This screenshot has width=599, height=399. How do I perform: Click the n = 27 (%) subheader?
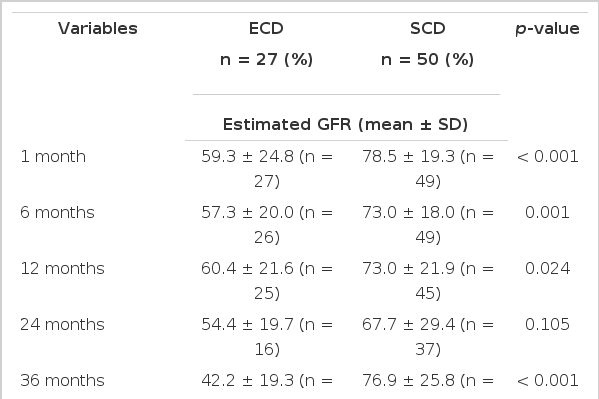[x=266, y=59]
